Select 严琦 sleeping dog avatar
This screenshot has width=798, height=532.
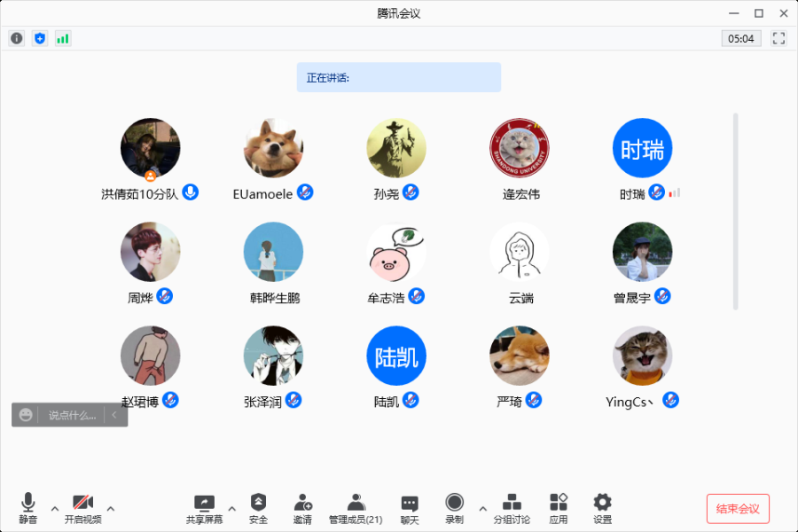(519, 356)
